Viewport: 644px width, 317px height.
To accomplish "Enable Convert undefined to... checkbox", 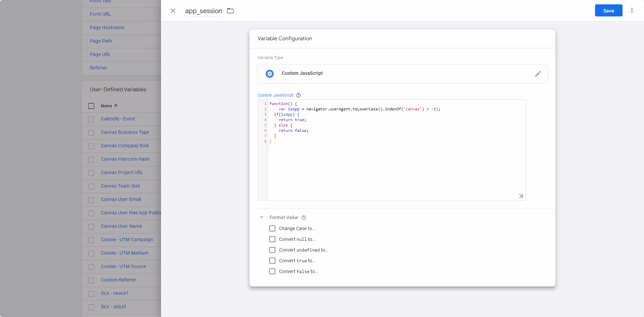I will click(272, 250).
